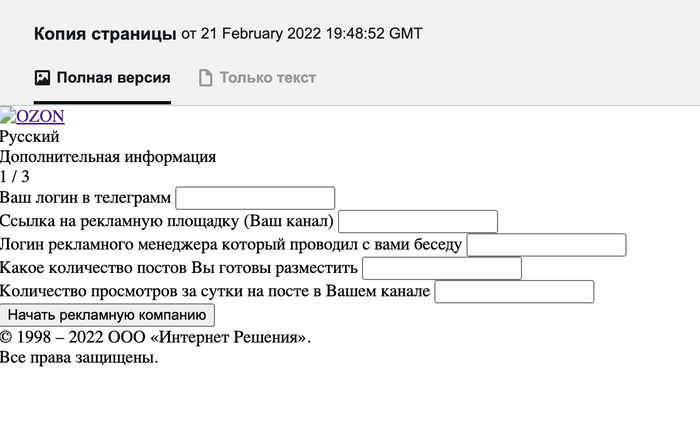Click the ad manager login input field
This screenshot has width=700, height=423.
[x=546, y=245]
